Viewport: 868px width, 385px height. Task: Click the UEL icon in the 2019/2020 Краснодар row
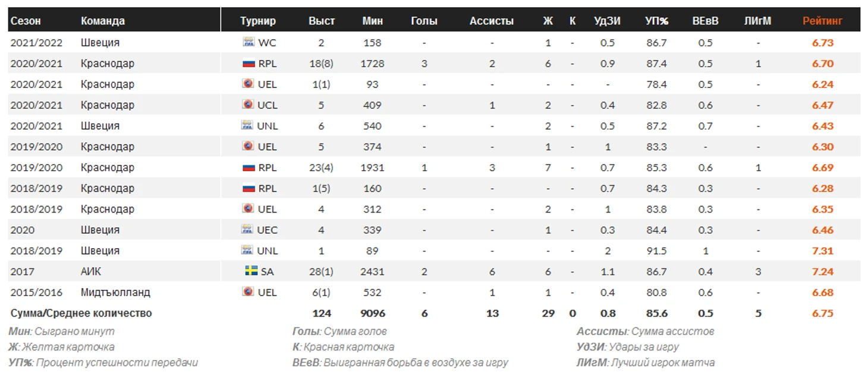[x=249, y=146]
